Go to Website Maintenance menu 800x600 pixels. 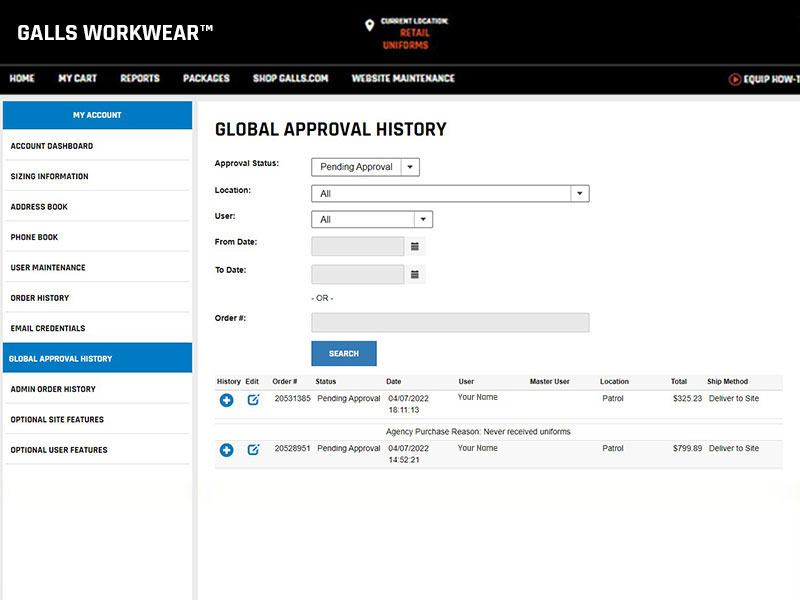pos(403,79)
